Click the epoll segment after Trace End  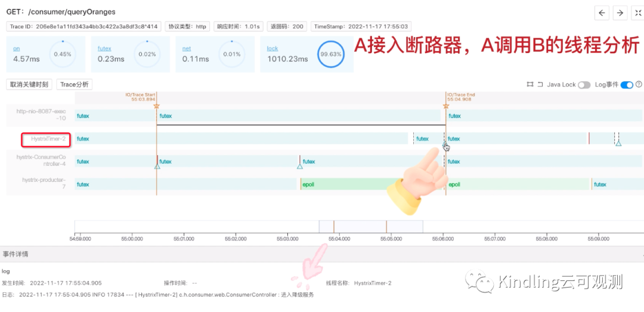tap(518, 184)
